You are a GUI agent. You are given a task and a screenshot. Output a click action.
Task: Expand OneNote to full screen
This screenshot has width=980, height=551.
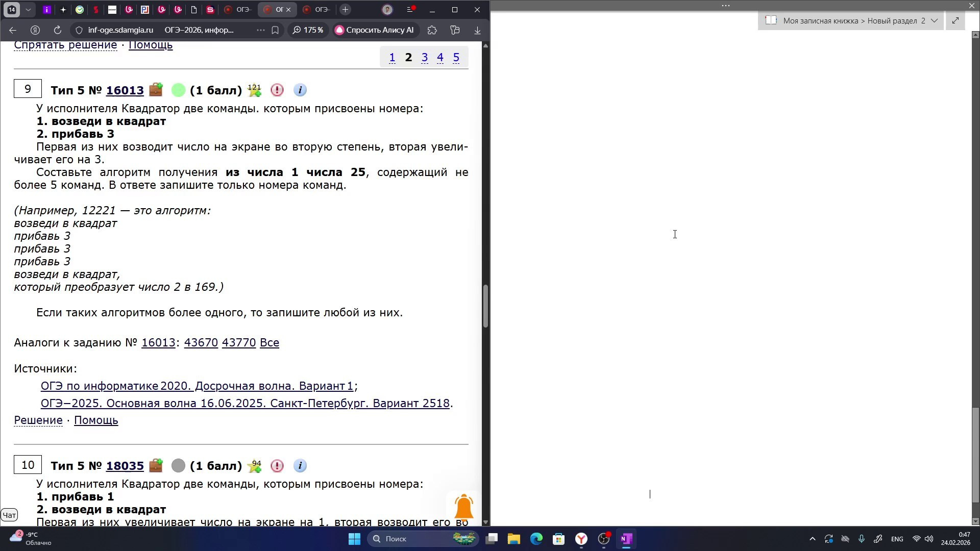[x=955, y=21]
